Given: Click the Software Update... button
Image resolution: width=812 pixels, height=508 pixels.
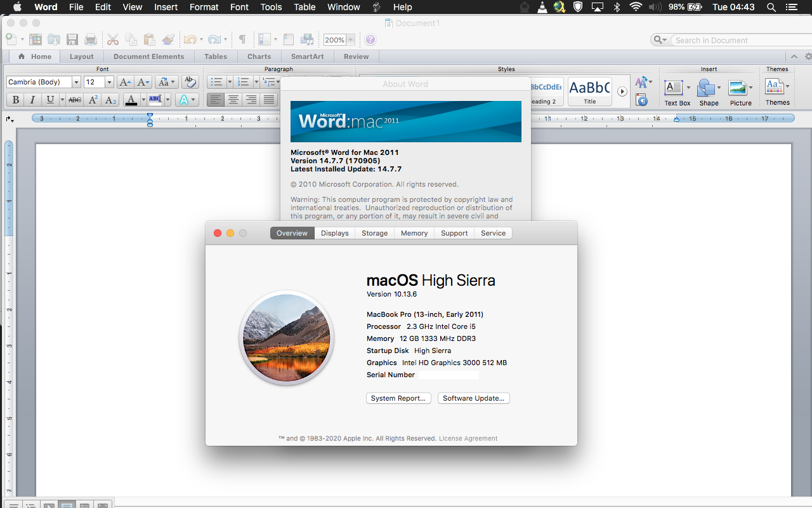Looking at the screenshot, I should (x=474, y=398).
